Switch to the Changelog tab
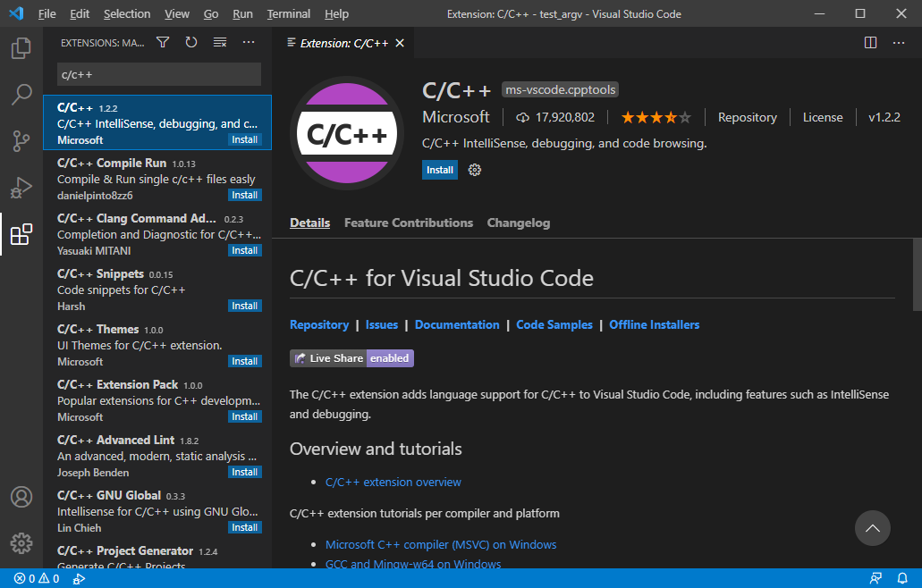 519,223
